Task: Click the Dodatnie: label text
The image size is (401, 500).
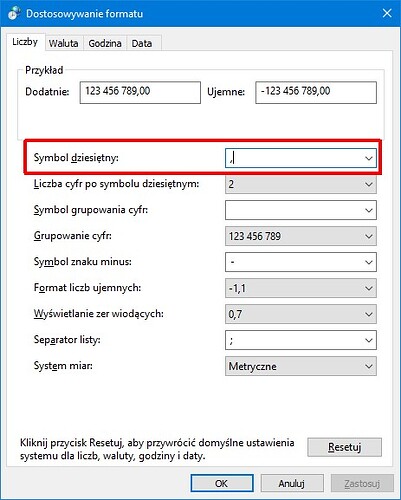Action: 47,92
